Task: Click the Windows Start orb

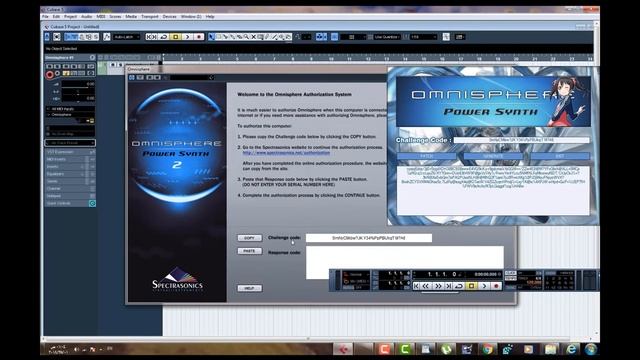Action: (591, 349)
